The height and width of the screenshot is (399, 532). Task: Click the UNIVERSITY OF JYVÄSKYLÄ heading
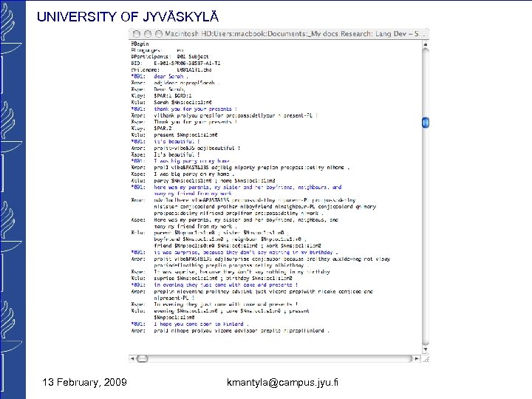click(x=128, y=16)
